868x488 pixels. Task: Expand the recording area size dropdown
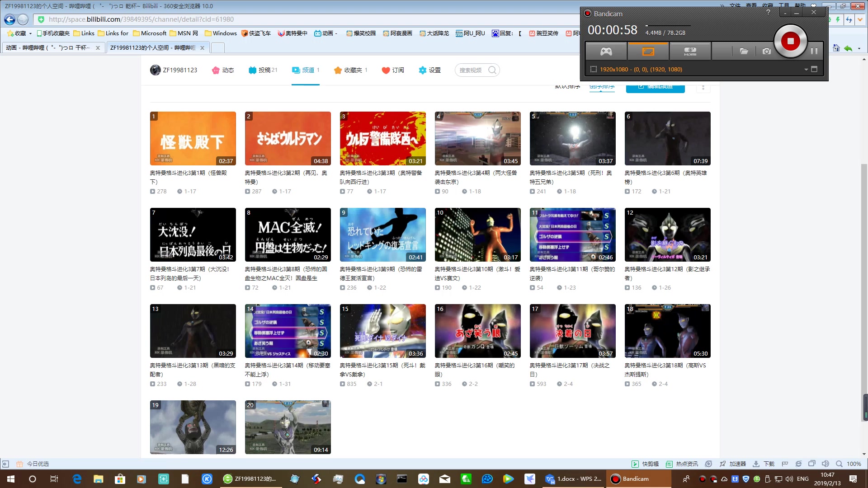coord(806,70)
